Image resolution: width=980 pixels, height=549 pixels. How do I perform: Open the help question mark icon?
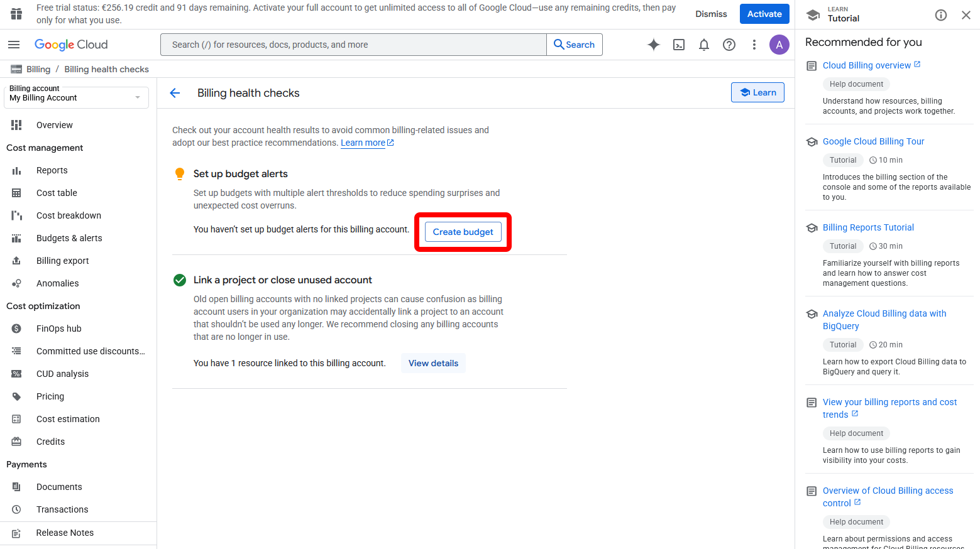[729, 45]
